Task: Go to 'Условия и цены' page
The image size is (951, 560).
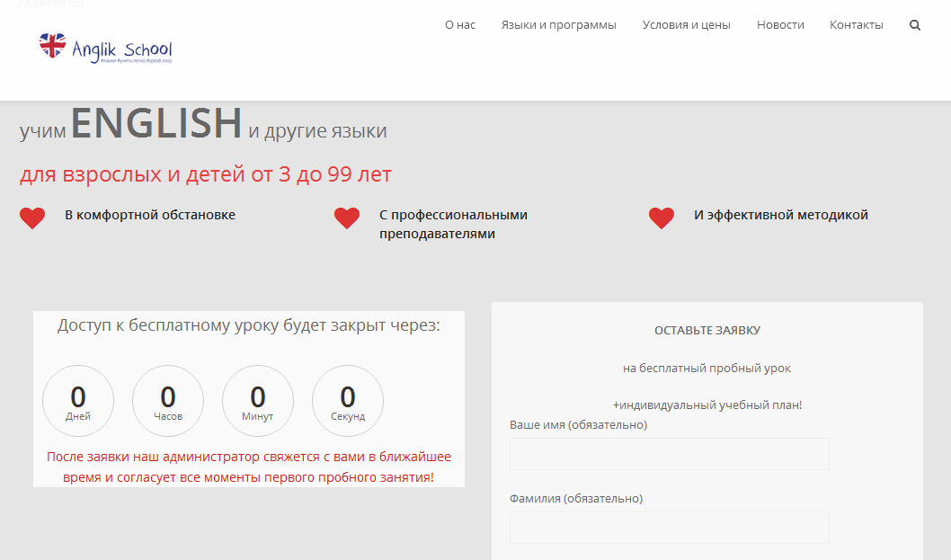Action: (686, 25)
